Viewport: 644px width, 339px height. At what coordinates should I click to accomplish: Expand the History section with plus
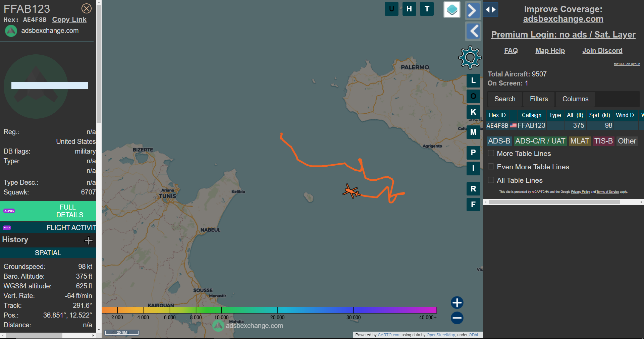(x=89, y=240)
